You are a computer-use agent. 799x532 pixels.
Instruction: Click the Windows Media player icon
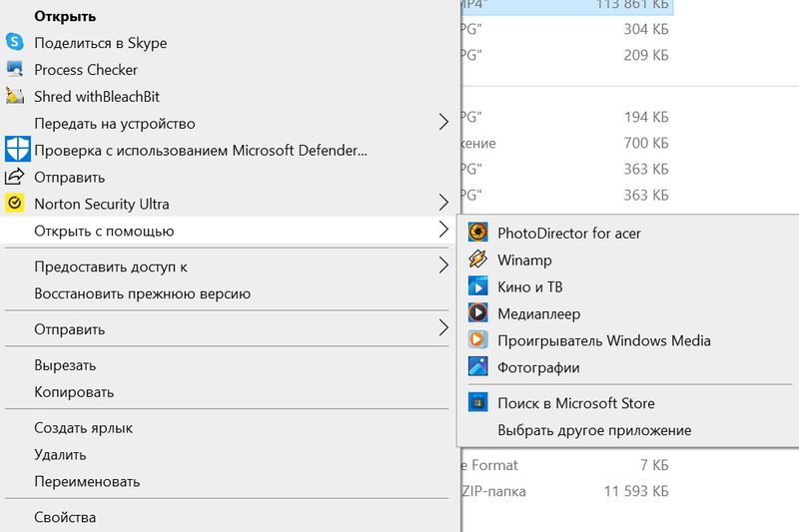coord(478,339)
